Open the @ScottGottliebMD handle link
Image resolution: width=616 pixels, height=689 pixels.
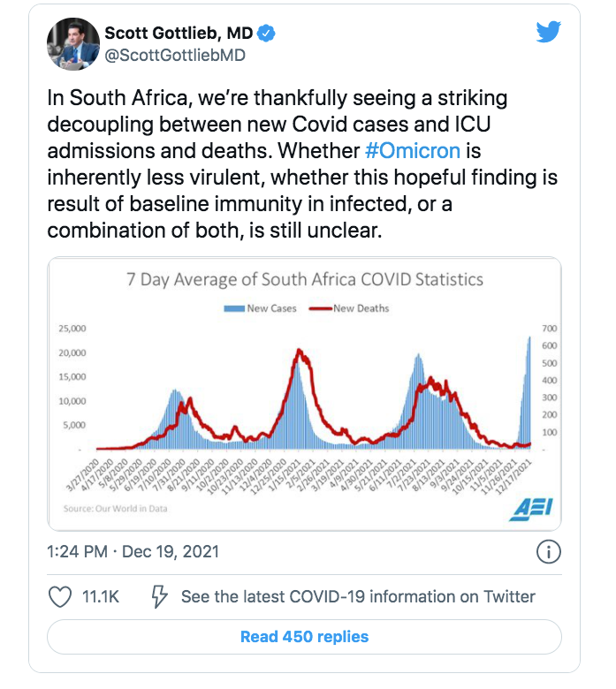click(x=175, y=56)
